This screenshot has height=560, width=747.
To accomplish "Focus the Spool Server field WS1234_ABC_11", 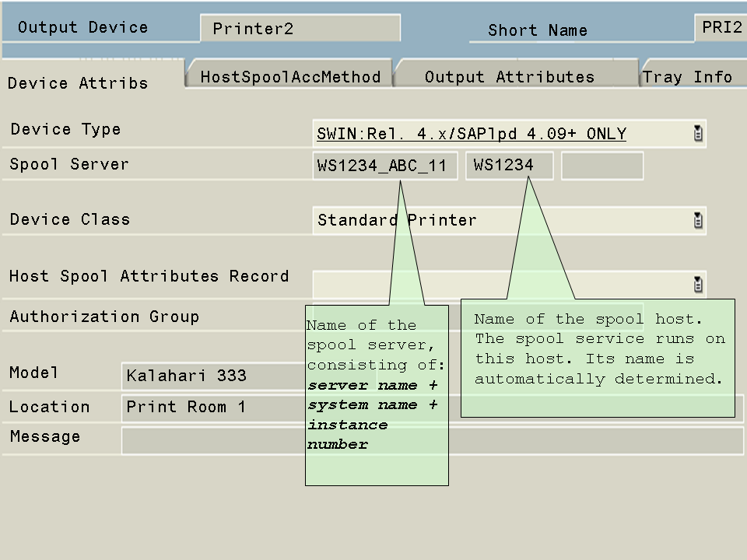I will point(384,166).
